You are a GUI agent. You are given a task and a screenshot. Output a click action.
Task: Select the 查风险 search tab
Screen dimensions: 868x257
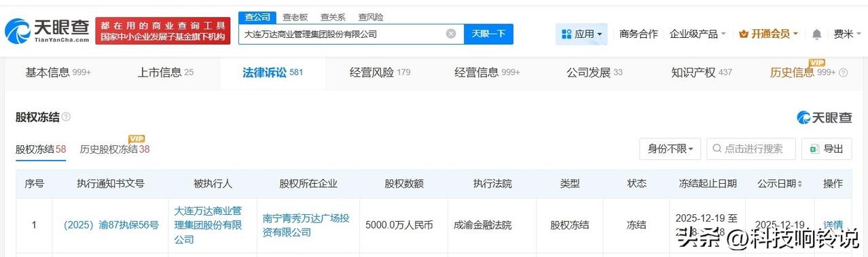tap(371, 17)
